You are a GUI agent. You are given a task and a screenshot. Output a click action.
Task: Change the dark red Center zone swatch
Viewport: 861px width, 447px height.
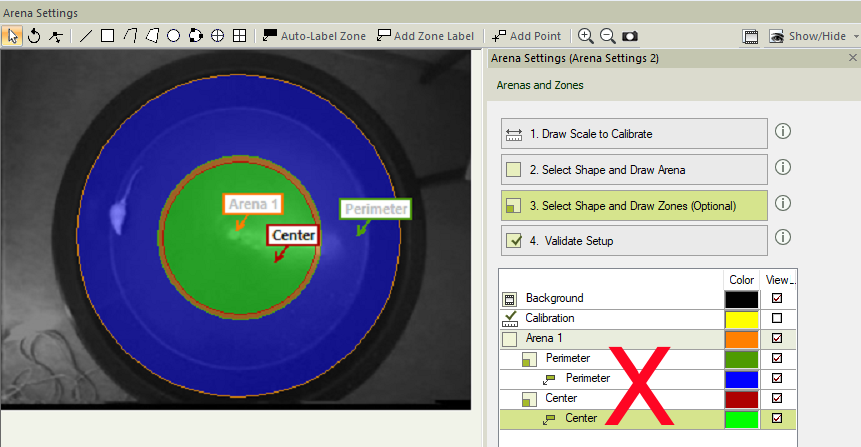click(741, 399)
